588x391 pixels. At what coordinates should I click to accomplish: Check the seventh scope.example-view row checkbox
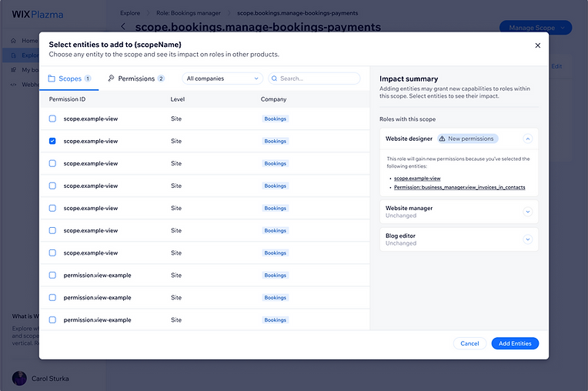click(52, 252)
